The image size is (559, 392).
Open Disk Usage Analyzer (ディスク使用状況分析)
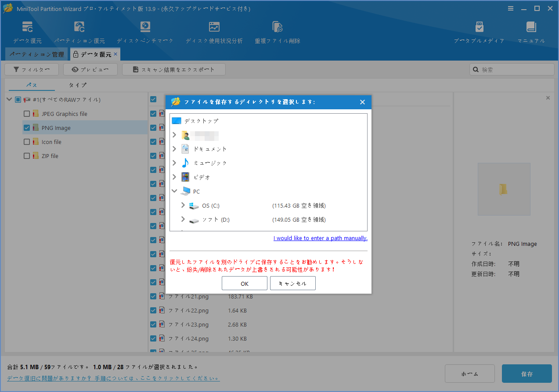tap(214, 32)
